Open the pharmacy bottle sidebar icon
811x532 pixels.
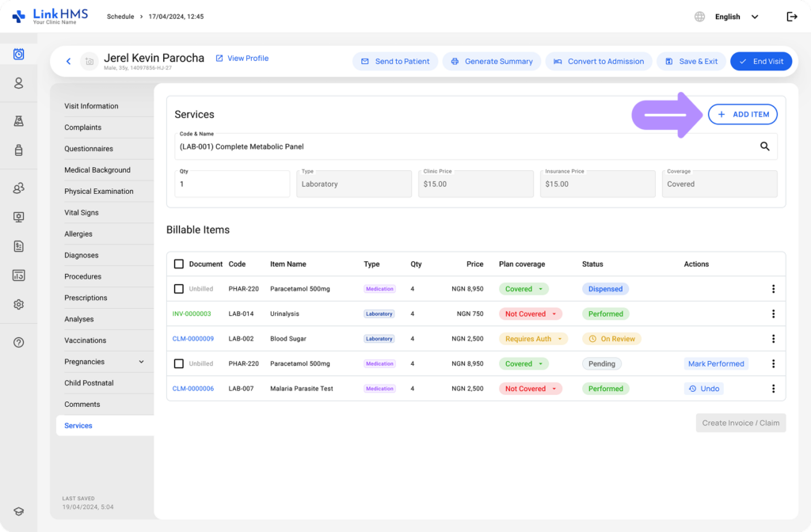(x=19, y=150)
